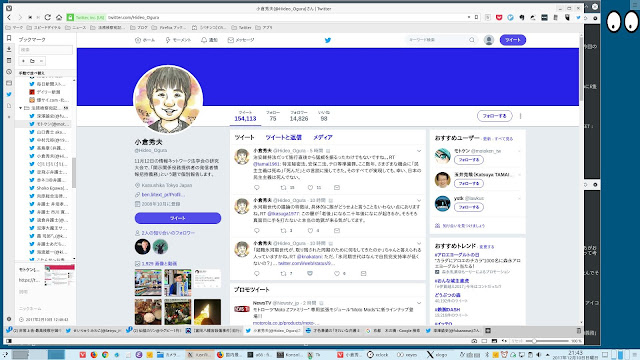Viewport: 640px width, 360px height.
Task: Add a new tab with the plus icon
Action: [488, 331]
